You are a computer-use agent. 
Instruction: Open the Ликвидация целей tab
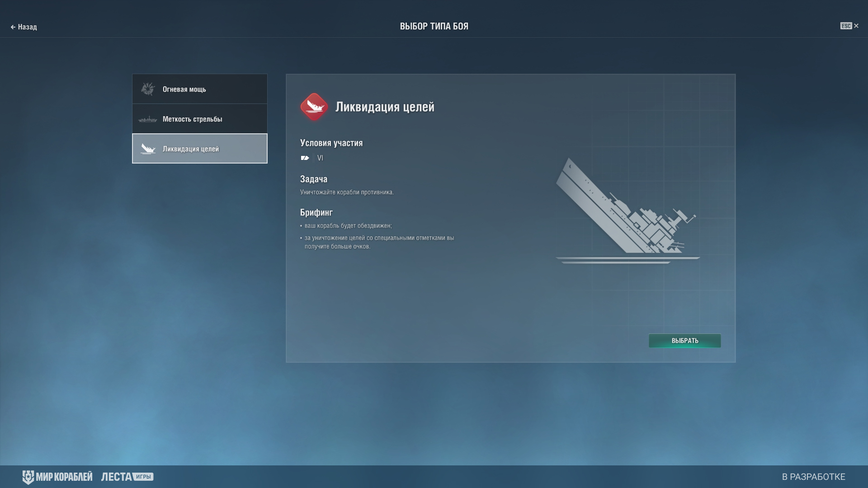coord(200,149)
